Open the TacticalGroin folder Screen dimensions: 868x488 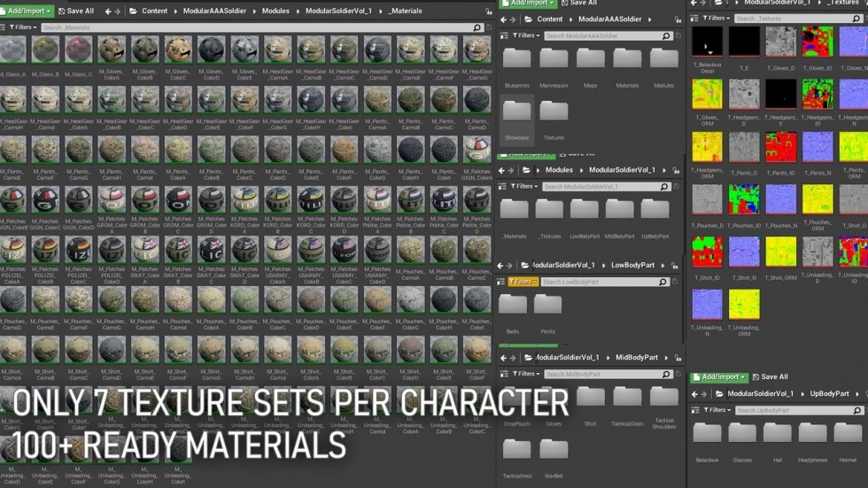627,397
